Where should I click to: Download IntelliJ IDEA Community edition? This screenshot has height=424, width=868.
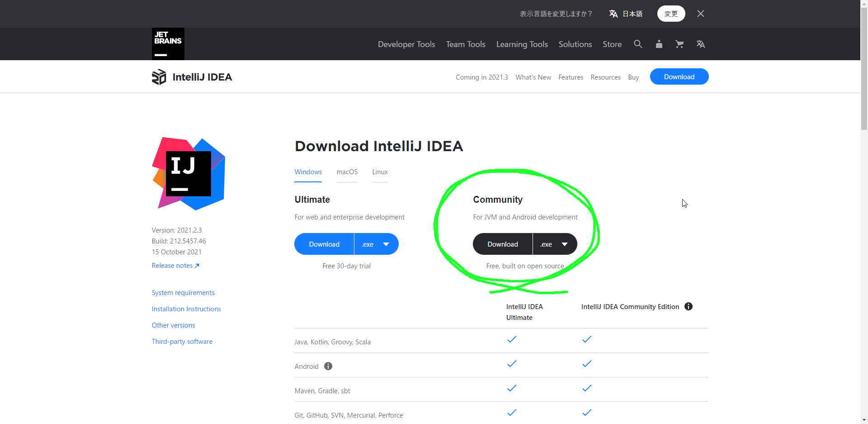coord(503,244)
